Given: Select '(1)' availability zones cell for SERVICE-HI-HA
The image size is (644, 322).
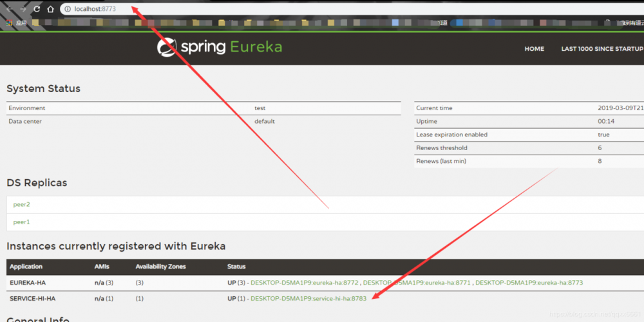Looking at the screenshot, I should (x=140, y=299).
